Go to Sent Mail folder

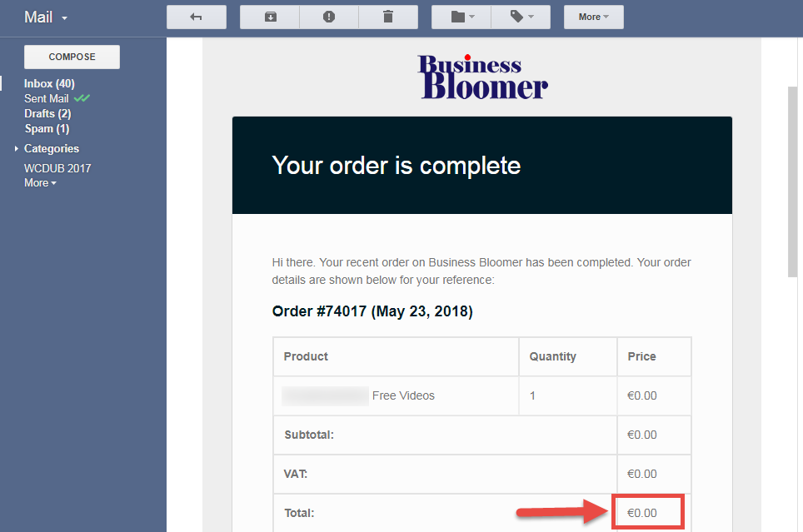pyautogui.click(x=46, y=98)
